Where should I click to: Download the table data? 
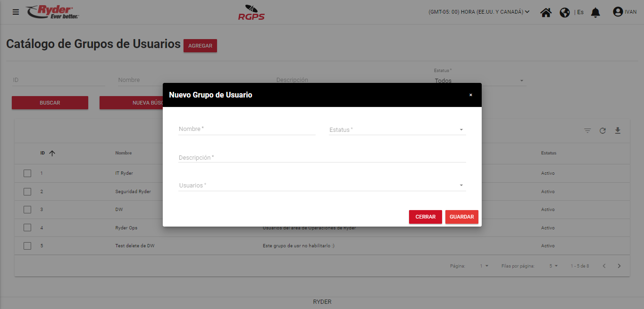pyautogui.click(x=618, y=130)
